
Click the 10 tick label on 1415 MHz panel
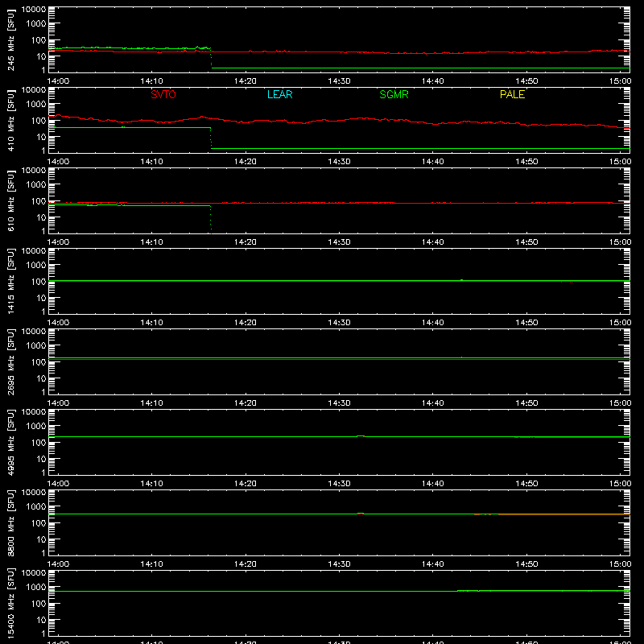(41, 298)
